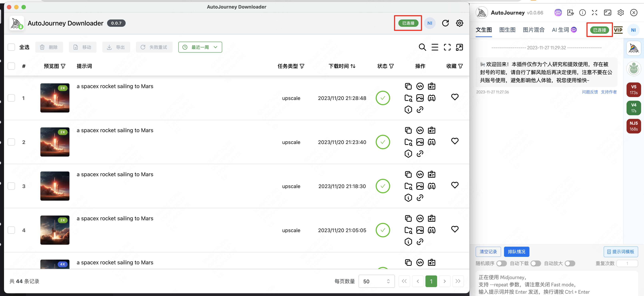The height and width of the screenshot is (296, 644).
Task: Open the link icon in row 3
Action: (420, 198)
